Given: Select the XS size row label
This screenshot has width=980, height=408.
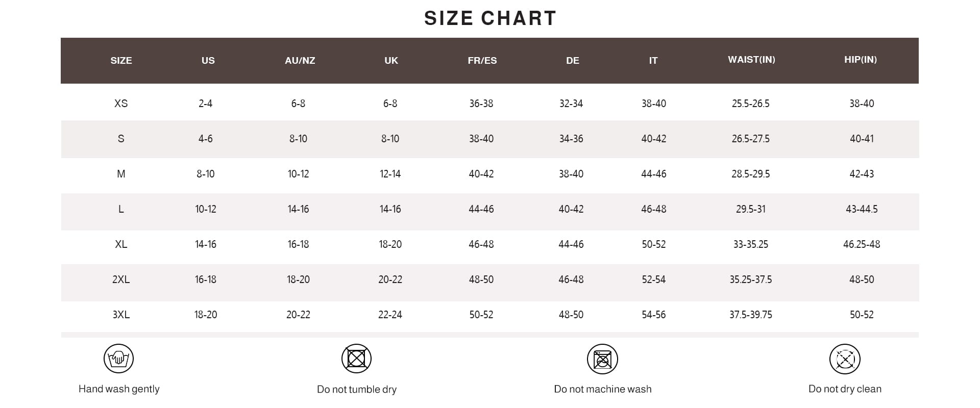Looking at the screenshot, I should (121, 104).
